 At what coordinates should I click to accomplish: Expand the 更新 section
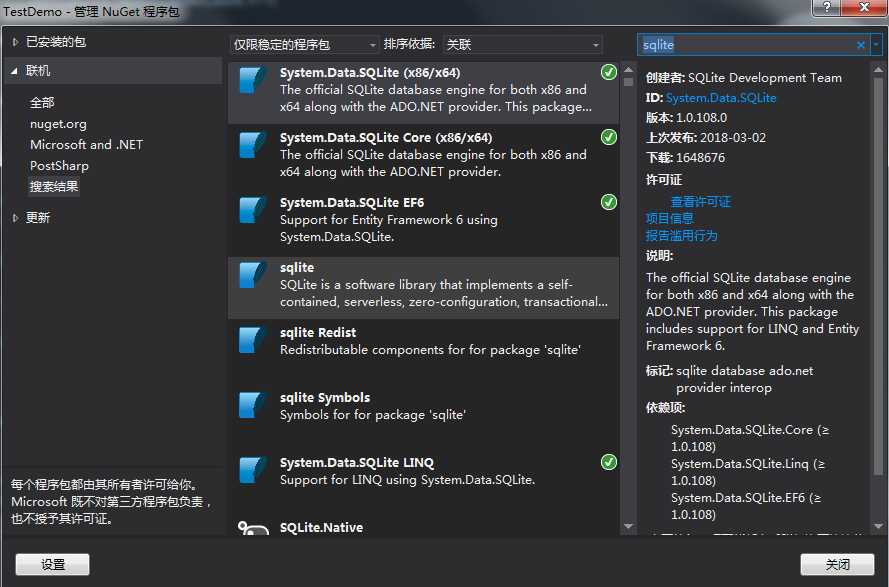[x=15, y=218]
